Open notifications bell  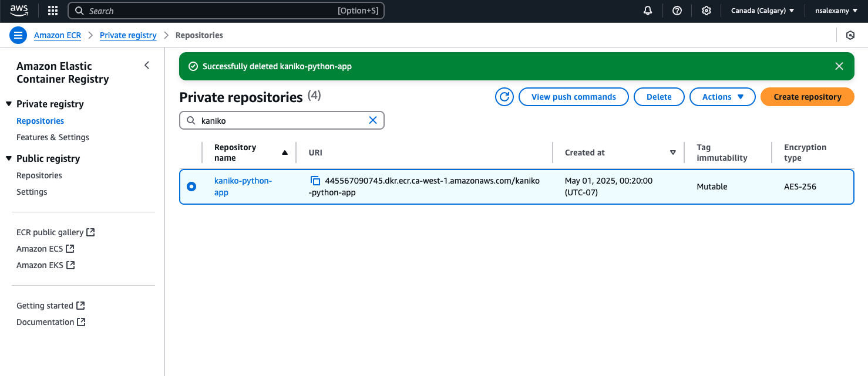click(x=648, y=11)
